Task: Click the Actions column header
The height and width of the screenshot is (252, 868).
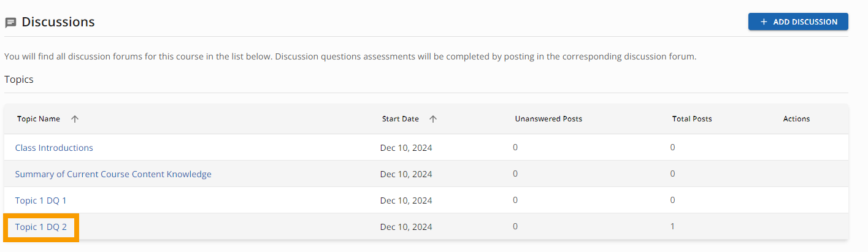Action: click(796, 119)
